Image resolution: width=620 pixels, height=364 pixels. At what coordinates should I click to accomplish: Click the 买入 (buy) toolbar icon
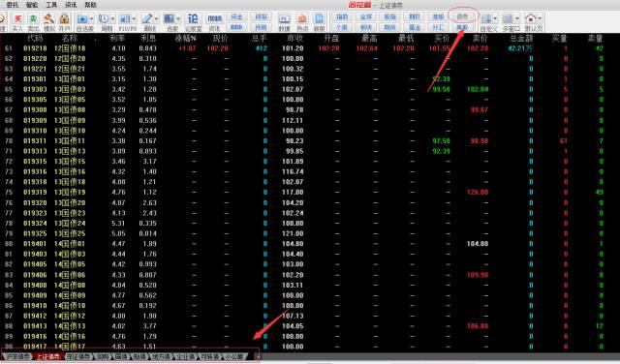pyautogui.click(x=17, y=19)
